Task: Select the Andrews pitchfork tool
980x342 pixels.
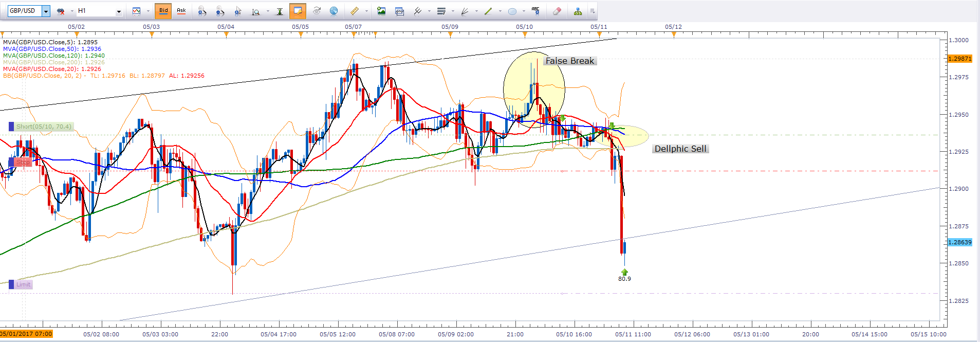Action: [417, 11]
